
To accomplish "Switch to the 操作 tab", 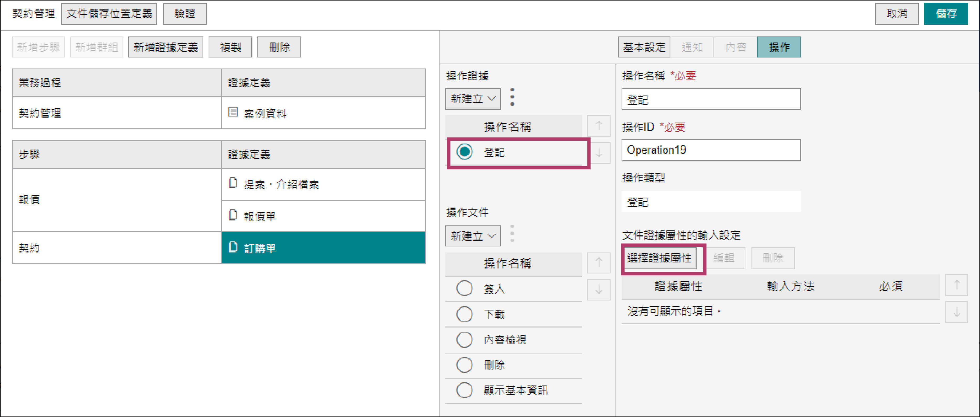I will pos(779,47).
